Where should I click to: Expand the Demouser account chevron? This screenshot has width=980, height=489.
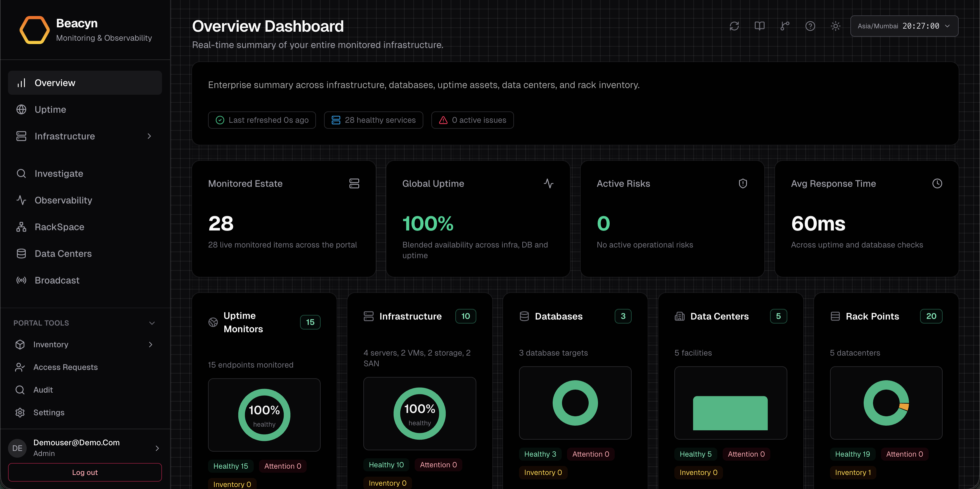point(157,448)
